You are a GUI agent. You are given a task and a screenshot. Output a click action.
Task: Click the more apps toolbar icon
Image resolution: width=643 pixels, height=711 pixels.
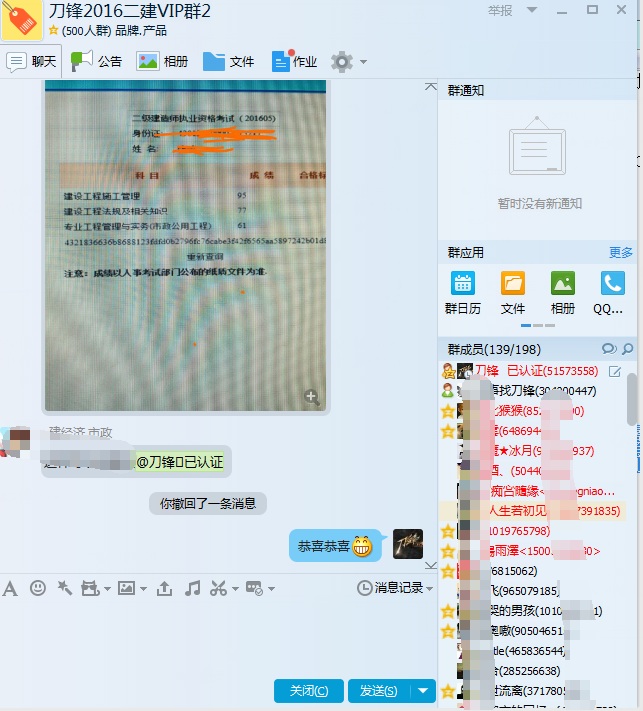tap(254, 588)
